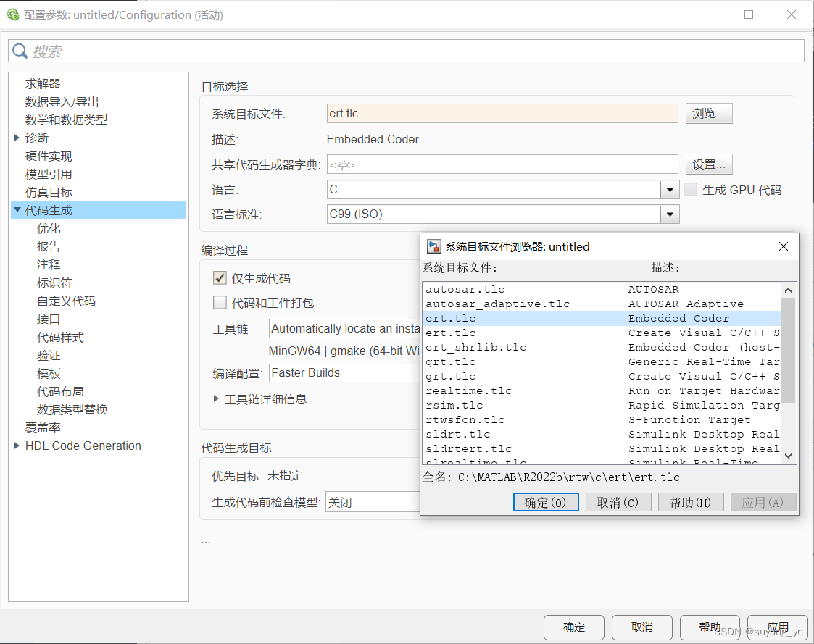
Task: Select 验证 sub-item
Action: point(49,356)
